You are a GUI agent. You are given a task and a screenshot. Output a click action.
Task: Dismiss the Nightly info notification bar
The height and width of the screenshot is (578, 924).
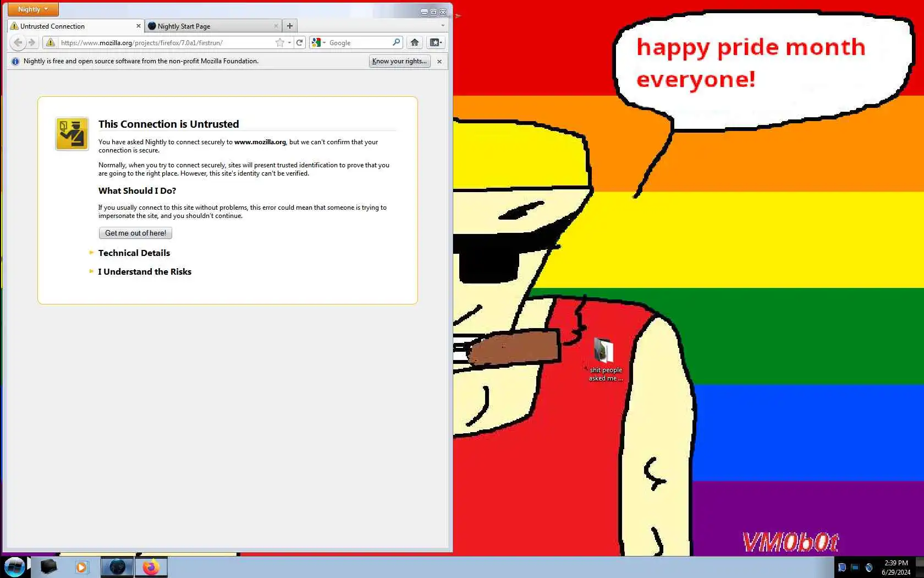439,62
